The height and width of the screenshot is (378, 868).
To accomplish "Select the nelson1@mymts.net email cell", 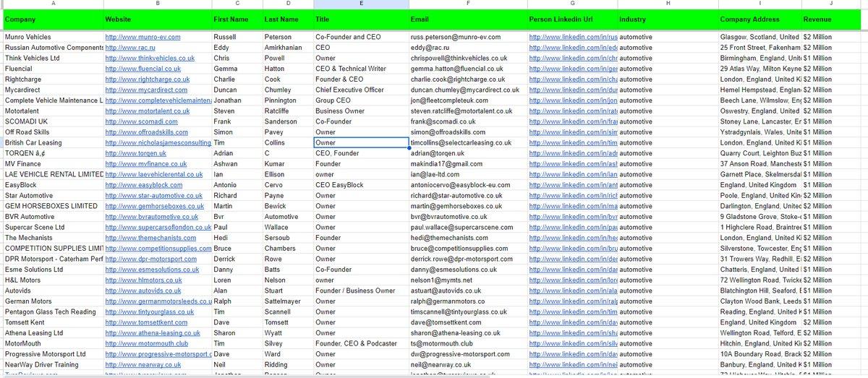I will pyautogui.click(x=468, y=280).
